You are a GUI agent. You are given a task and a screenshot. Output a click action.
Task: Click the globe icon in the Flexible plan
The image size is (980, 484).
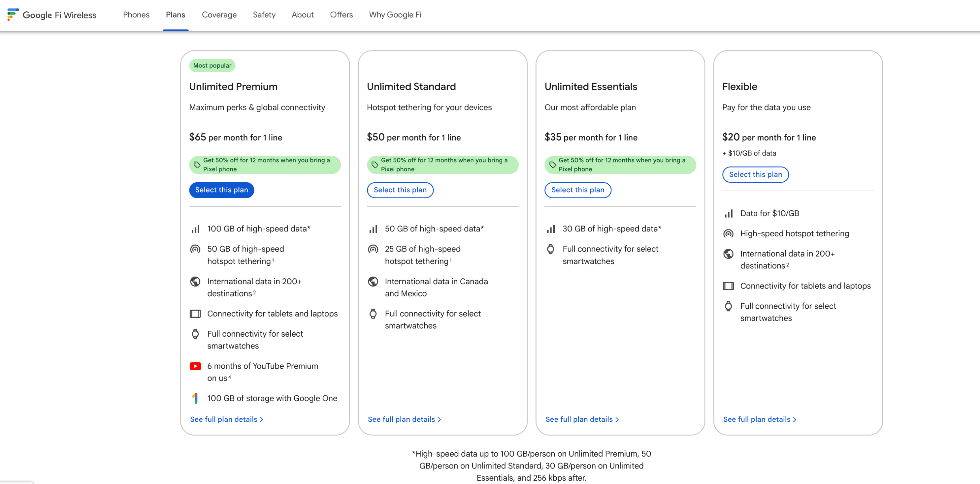[728, 254]
